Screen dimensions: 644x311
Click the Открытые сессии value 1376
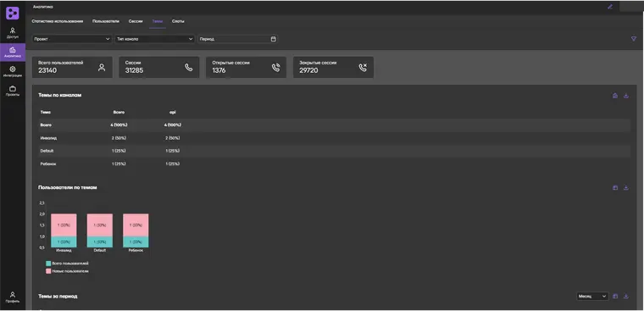tap(219, 70)
